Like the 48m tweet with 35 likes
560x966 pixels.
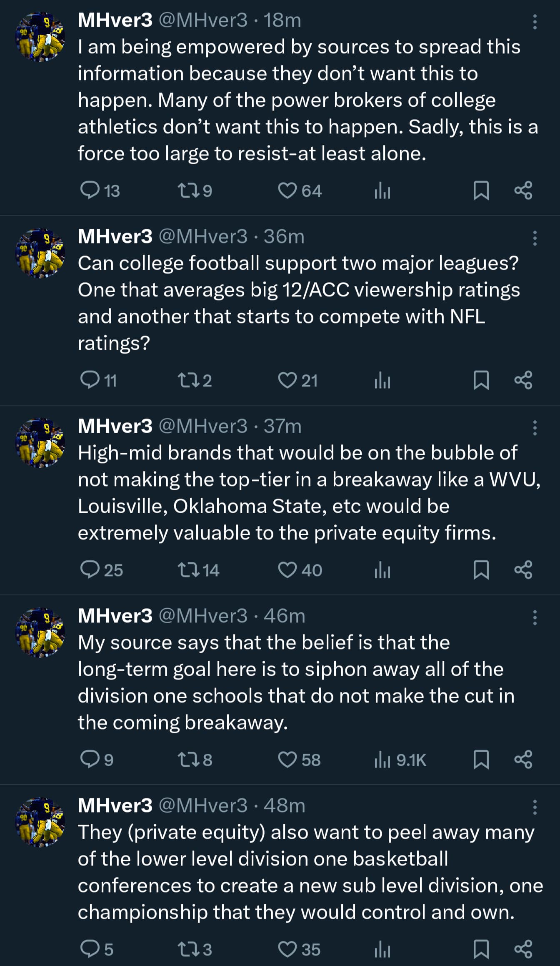pyautogui.click(x=287, y=949)
